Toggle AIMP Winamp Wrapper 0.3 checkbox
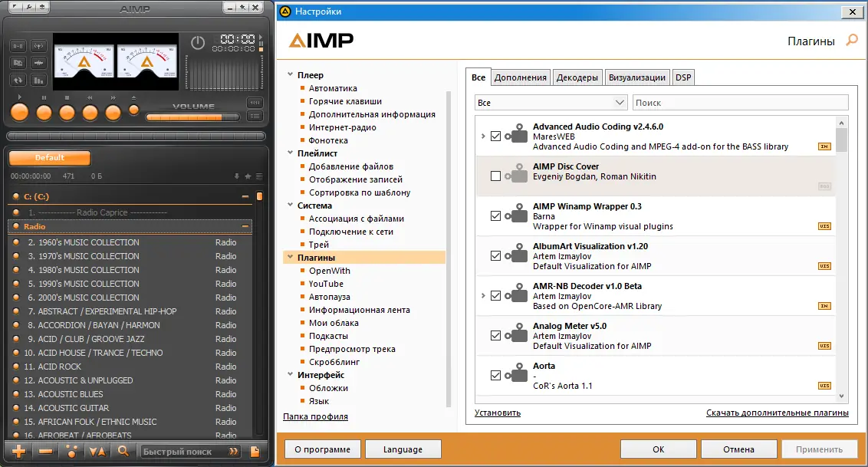The height and width of the screenshot is (467, 868). 495,215
